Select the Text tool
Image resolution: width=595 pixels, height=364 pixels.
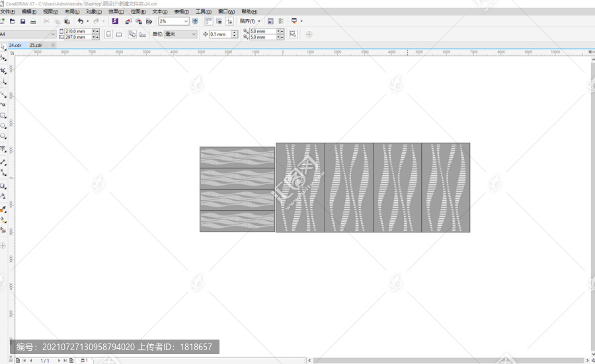(x=3, y=149)
